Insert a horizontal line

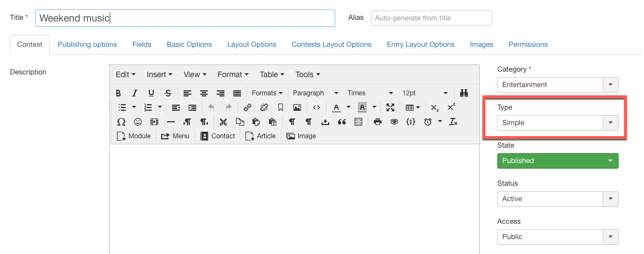pos(171,122)
